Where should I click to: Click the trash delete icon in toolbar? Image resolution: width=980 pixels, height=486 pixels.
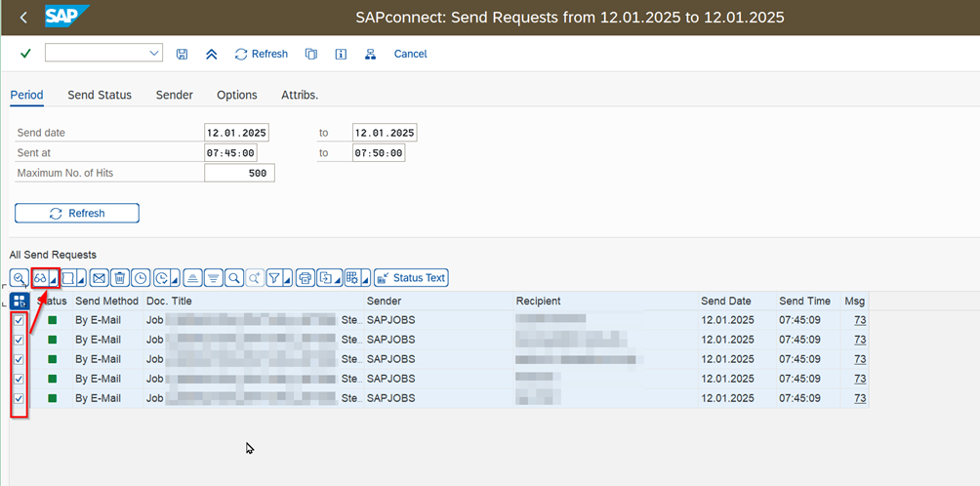point(119,278)
